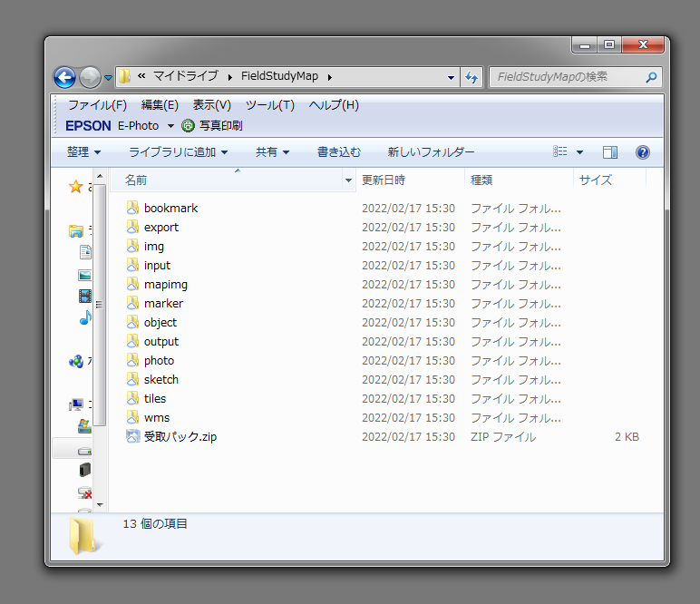This screenshot has width=700, height=604.
Task: Open the view options dropdown arrow
Action: [579, 152]
